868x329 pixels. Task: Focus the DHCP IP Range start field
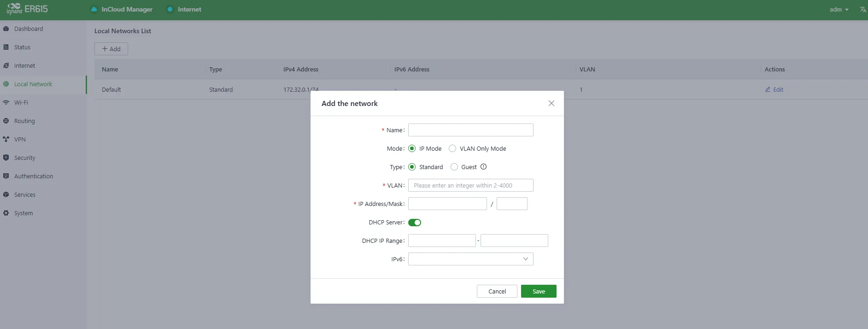(442, 241)
